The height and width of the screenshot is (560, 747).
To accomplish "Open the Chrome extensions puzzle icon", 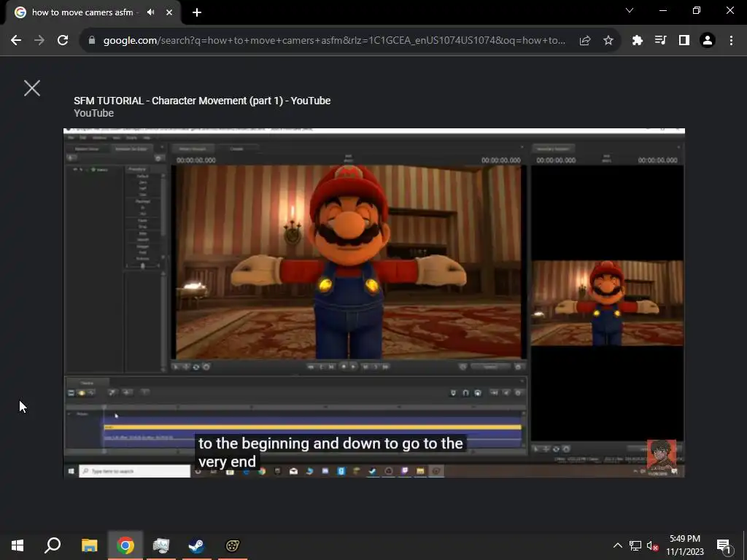I will point(638,41).
